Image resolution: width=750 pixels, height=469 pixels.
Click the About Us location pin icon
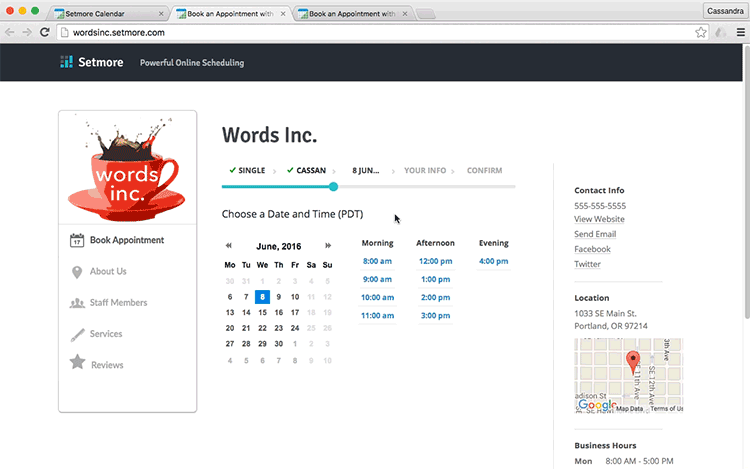click(x=77, y=272)
